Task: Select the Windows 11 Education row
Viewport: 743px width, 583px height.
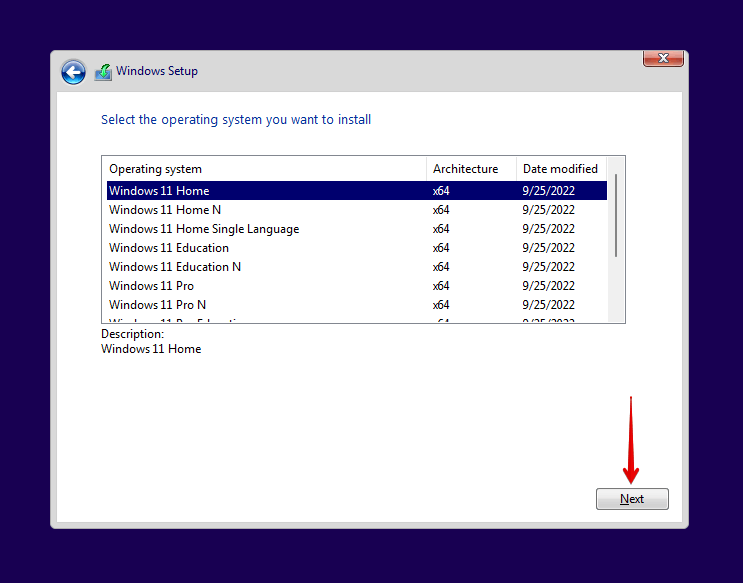Action: (x=357, y=247)
